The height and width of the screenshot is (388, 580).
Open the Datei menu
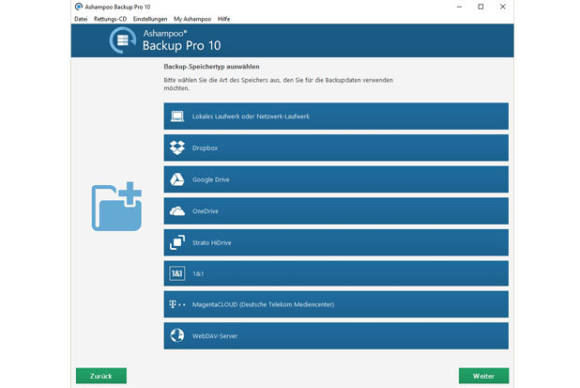(x=81, y=19)
